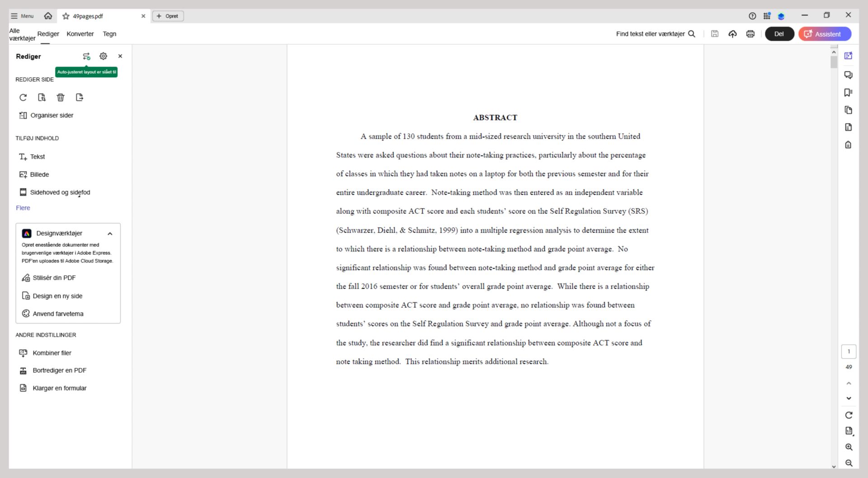The width and height of the screenshot is (868, 478).
Task: Open Organiser sider
Action: [46, 115]
